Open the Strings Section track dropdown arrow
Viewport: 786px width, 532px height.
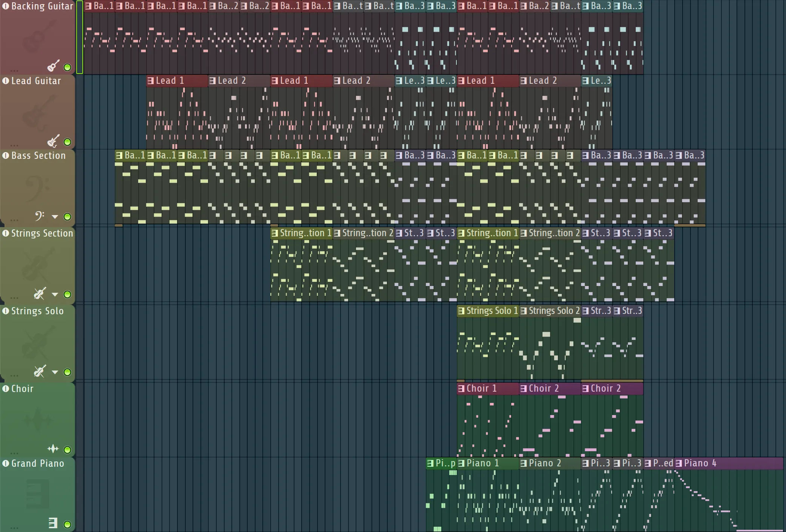(55, 294)
